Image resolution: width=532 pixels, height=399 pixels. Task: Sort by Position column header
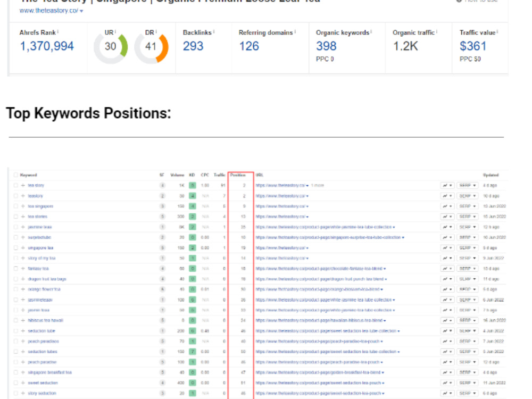[238, 175]
